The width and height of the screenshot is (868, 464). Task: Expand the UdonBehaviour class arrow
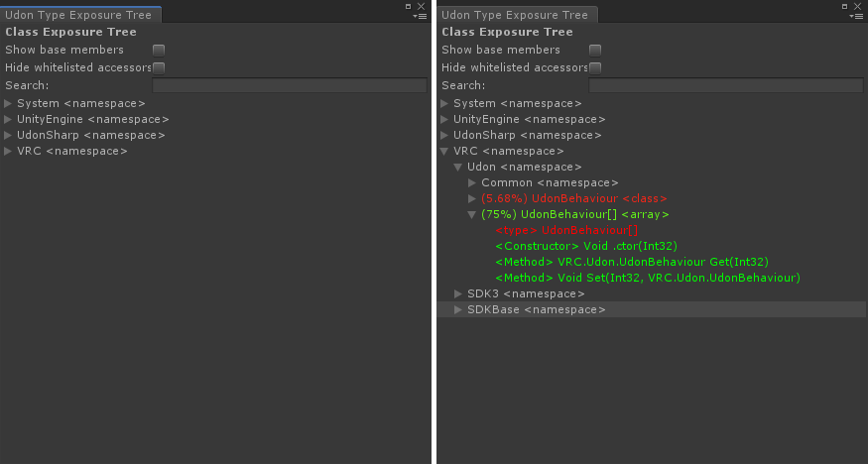pyautogui.click(x=472, y=198)
